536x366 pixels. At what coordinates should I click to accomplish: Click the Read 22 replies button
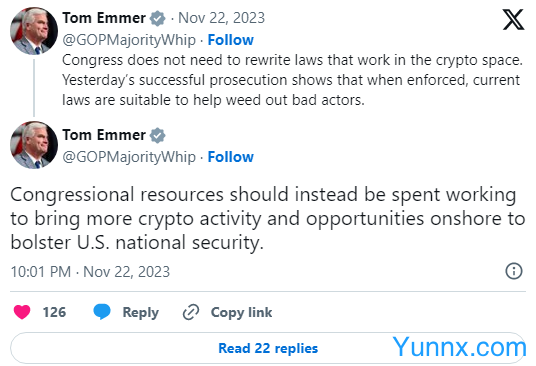pyautogui.click(x=268, y=348)
